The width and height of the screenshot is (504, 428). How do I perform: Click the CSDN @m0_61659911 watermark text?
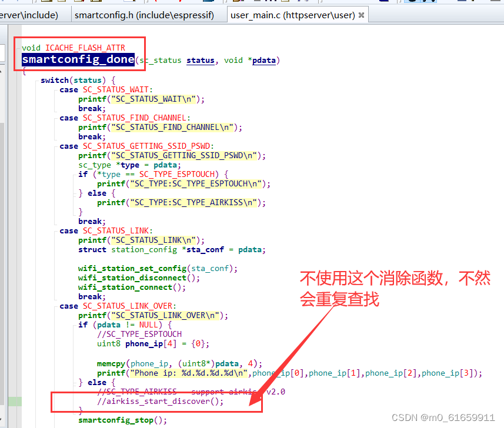(443, 417)
